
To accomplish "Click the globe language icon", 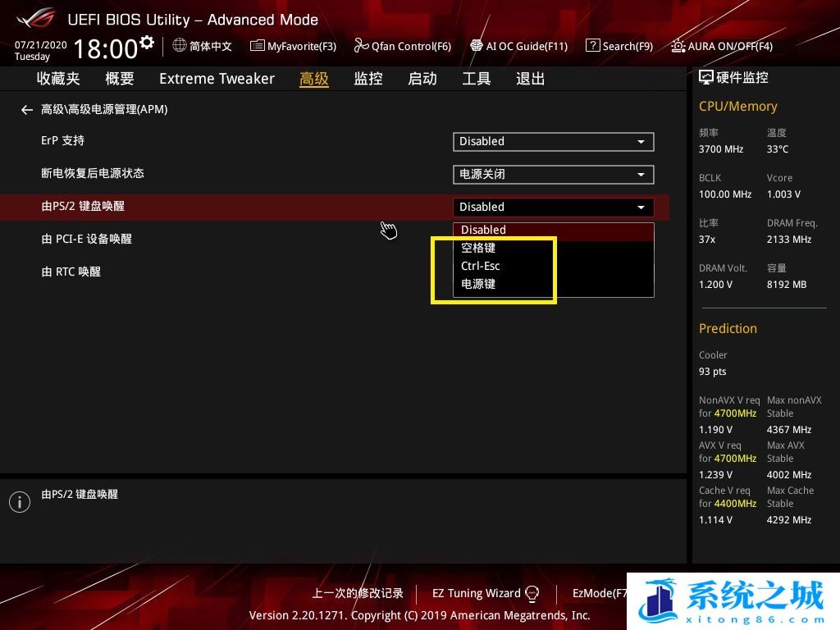I will (180, 46).
